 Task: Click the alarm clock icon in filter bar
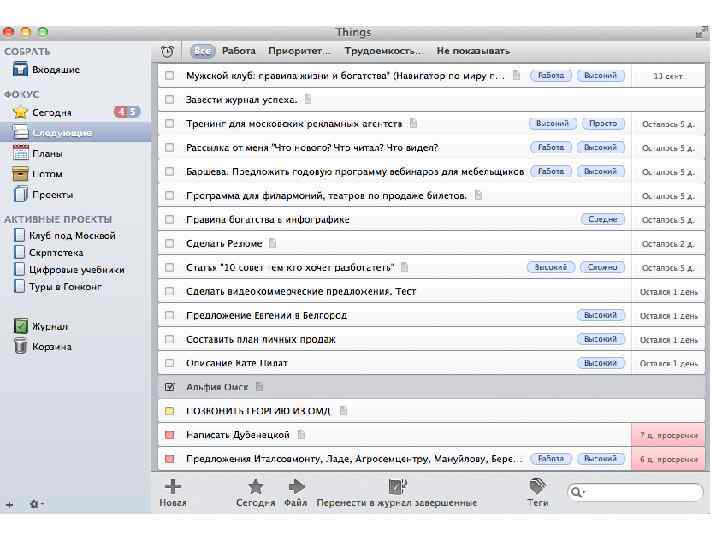click(168, 51)
